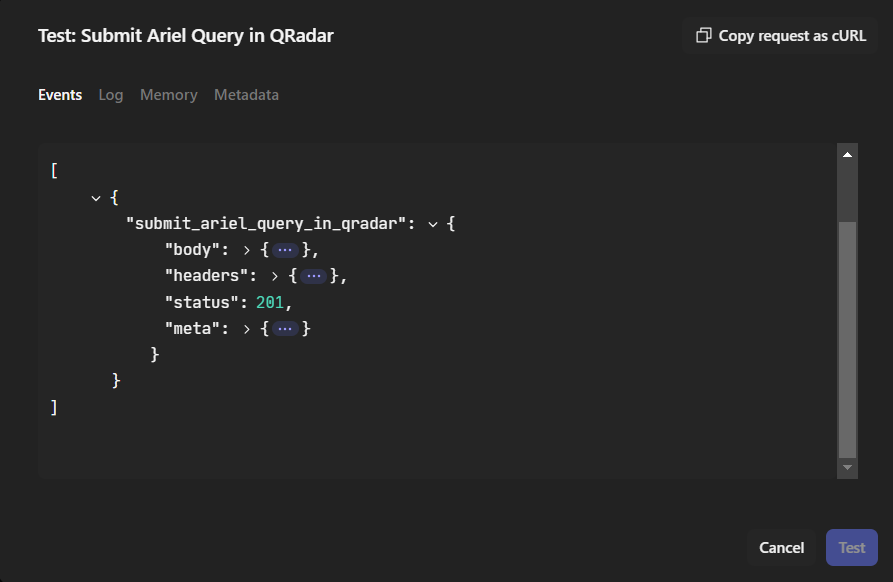Collapse the outer JSON object chevron
The height and width of the screenshot is (582, 893).
96,198
